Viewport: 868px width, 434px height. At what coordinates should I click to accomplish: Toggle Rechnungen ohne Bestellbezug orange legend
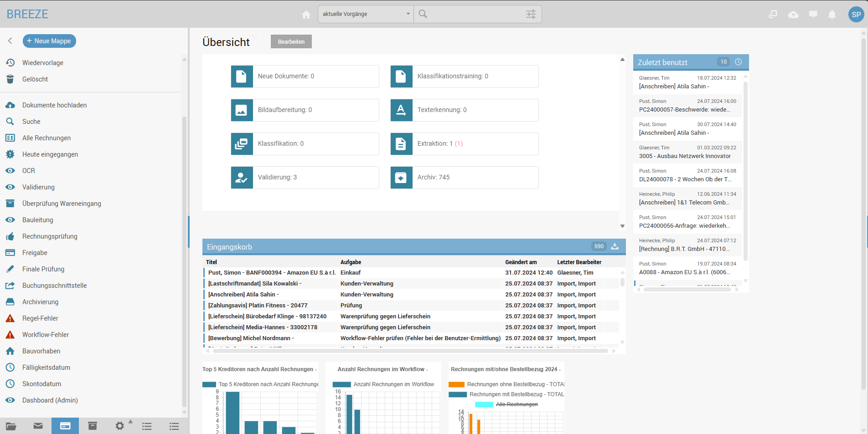click(x=506, y=384)
